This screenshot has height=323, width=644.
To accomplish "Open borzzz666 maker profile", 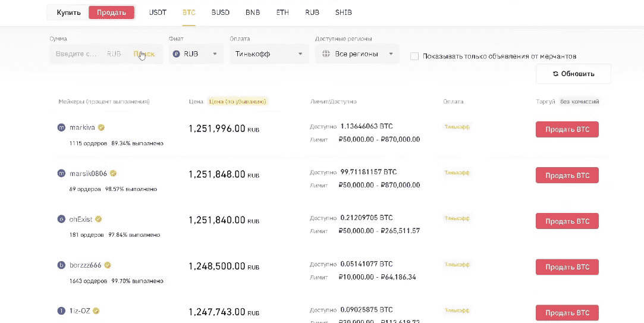I will pyautogui.click(x=86, y=265).
